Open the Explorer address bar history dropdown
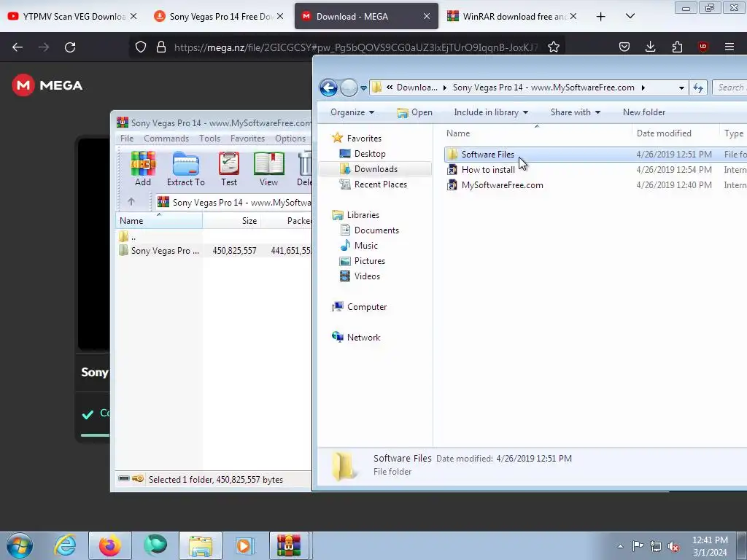Viewport: 747px width, 560px height. pyautogui.click(x=681, y=88)
